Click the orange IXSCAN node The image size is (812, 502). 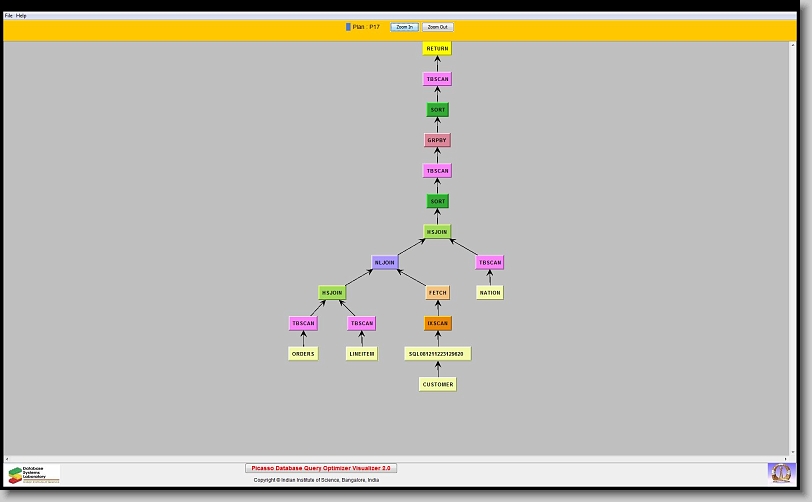pyautogui.click(x=437, y=323)
